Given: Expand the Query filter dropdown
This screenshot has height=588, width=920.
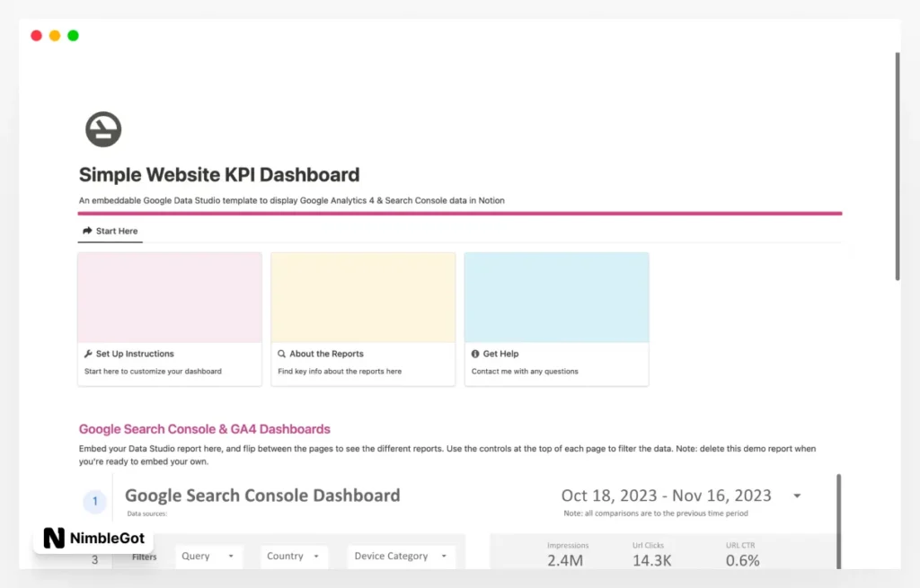Looking at the screenshot, I should [x=208, y=557].
